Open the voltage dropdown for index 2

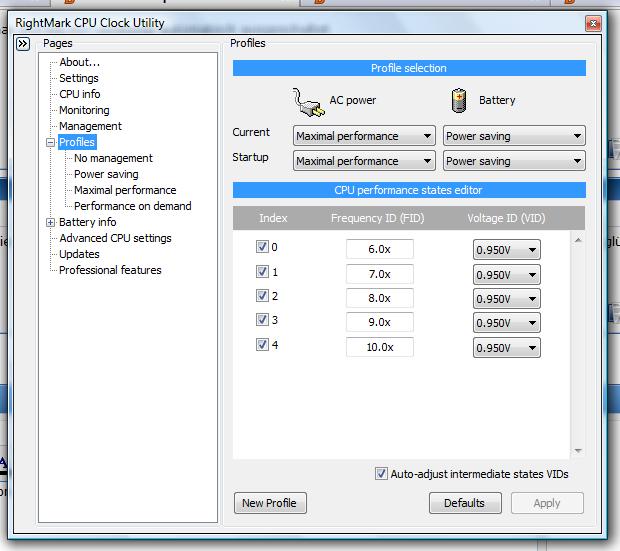(x=507, y=299)
